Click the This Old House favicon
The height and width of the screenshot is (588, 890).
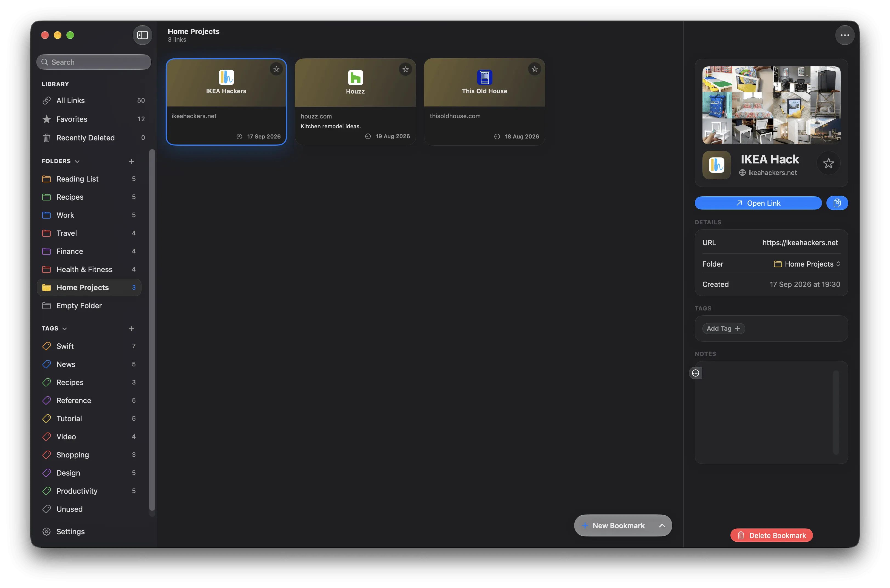[484, 77]
